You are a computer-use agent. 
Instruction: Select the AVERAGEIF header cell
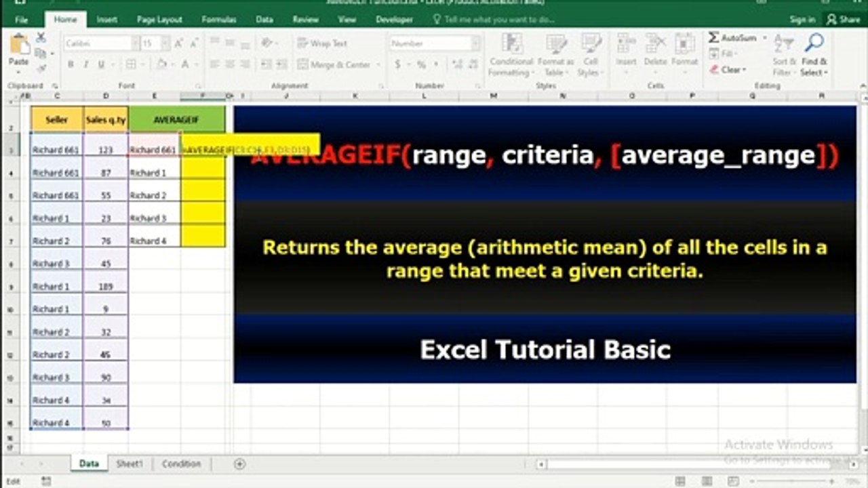176,119
